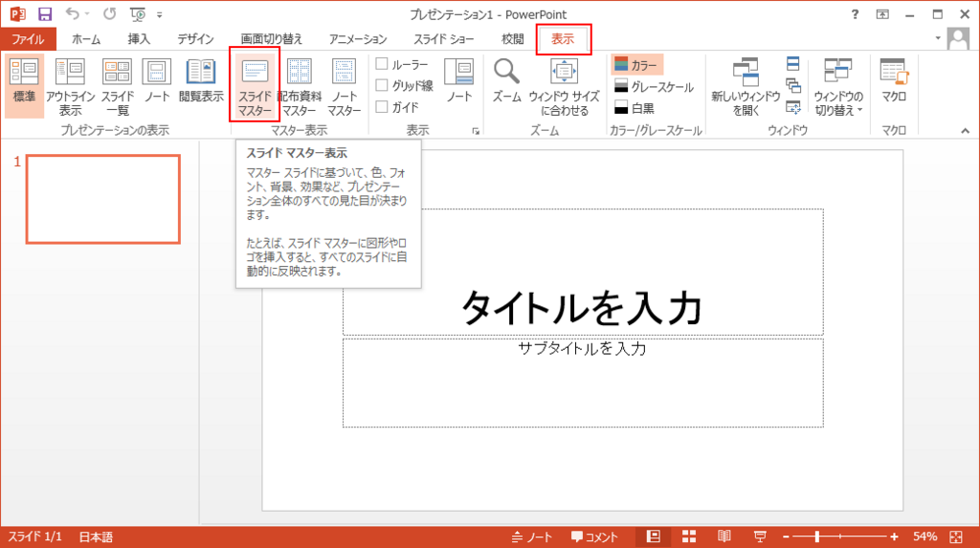Click normal view icon in status bar
Image resolution: width=980 pixels, height=548 pixels.
(x=653, y=537)
